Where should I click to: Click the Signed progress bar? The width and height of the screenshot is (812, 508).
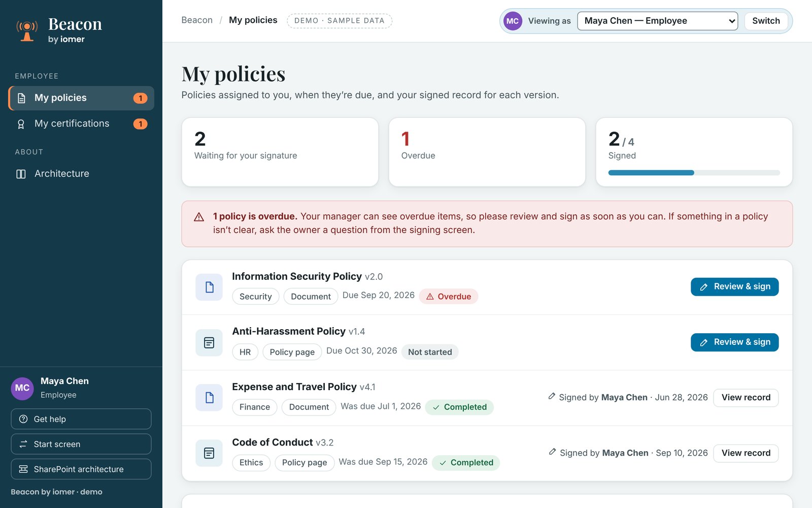point(694,173)
